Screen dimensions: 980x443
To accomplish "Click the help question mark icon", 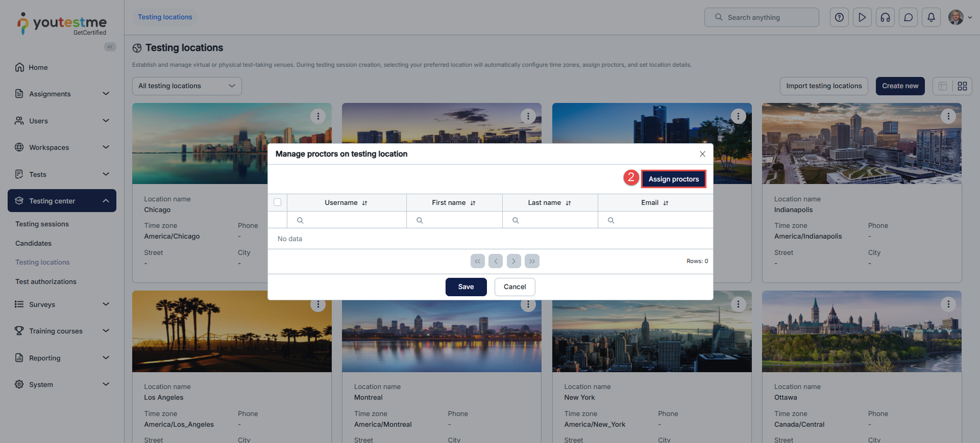I will 839,17.
